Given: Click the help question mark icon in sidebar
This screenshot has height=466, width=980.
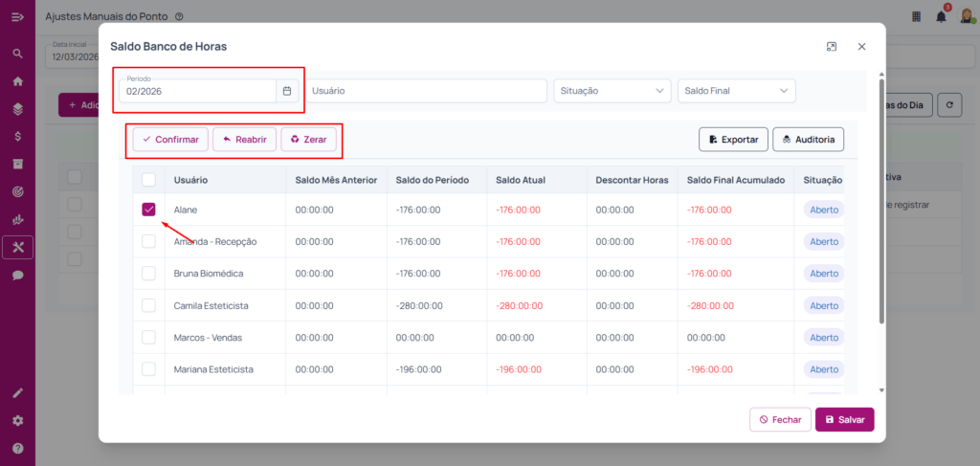Looking at the screenshot, I should point(17,448).
